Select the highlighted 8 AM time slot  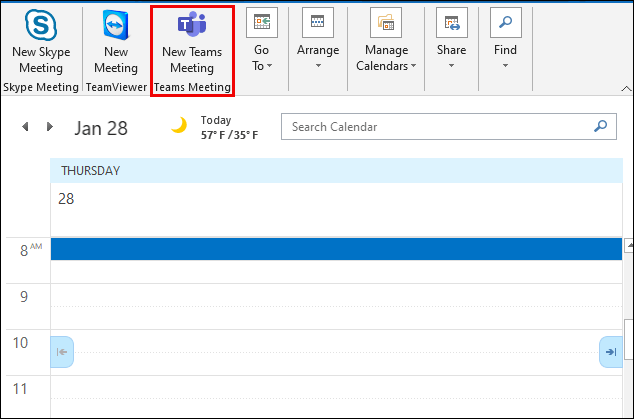point(336,249)
